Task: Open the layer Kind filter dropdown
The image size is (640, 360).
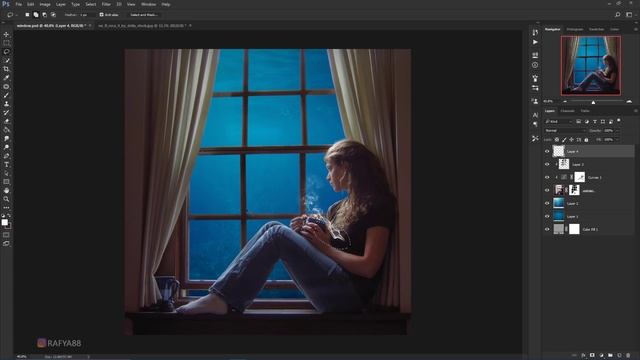Action: [x=558, y=122]
